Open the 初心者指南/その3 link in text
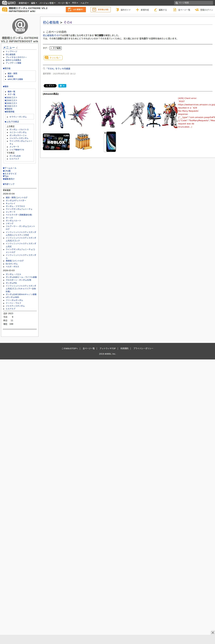 pyautogui.click(x=51, y=35)
